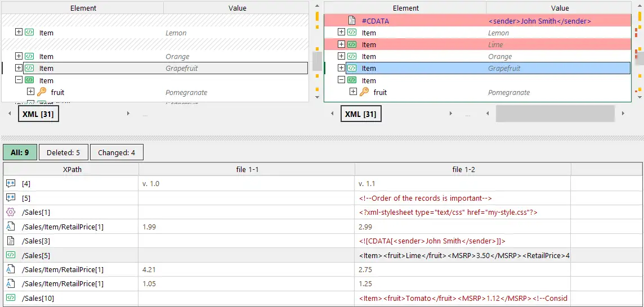The image size is (644, 307).
Task: Click the element icon of left pane's Grapefruit item
Action: pos(29,68)
